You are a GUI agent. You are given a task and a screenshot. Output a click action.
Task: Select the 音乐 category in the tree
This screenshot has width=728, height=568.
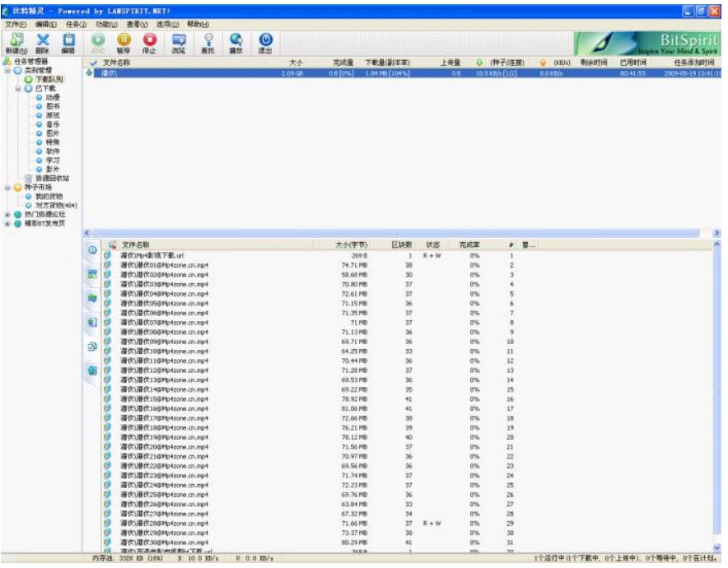pyautogui.click(x=52, y=123)
